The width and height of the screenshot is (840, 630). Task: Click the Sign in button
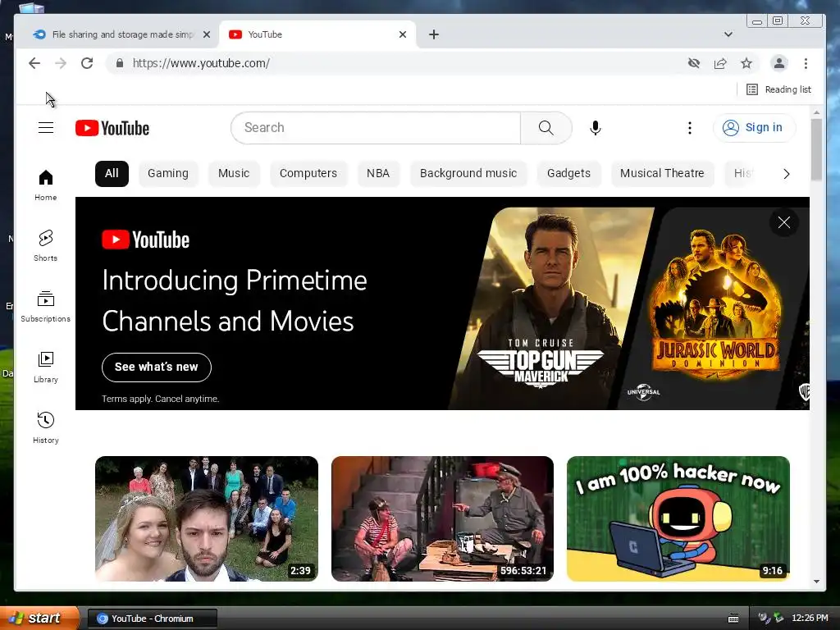(x=754, y=128)
